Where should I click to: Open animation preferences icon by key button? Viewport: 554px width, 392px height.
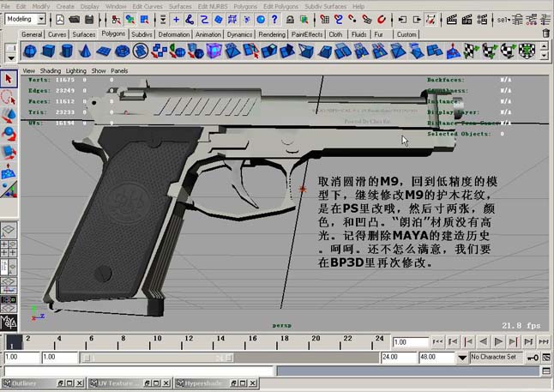point(546,358)
